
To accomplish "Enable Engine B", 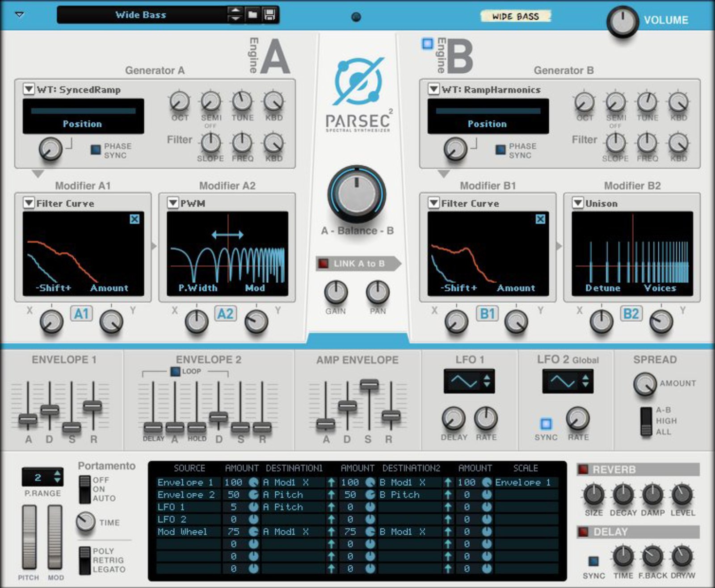I will click(x=428, y=43).
